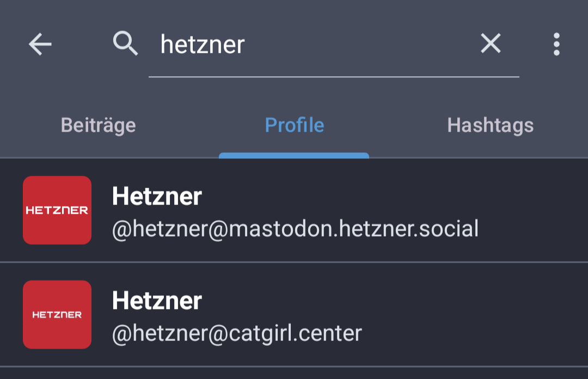588x379 pixels.
Task: Click the @hetzner@catgirl.center handle
Action: [237, 333]
